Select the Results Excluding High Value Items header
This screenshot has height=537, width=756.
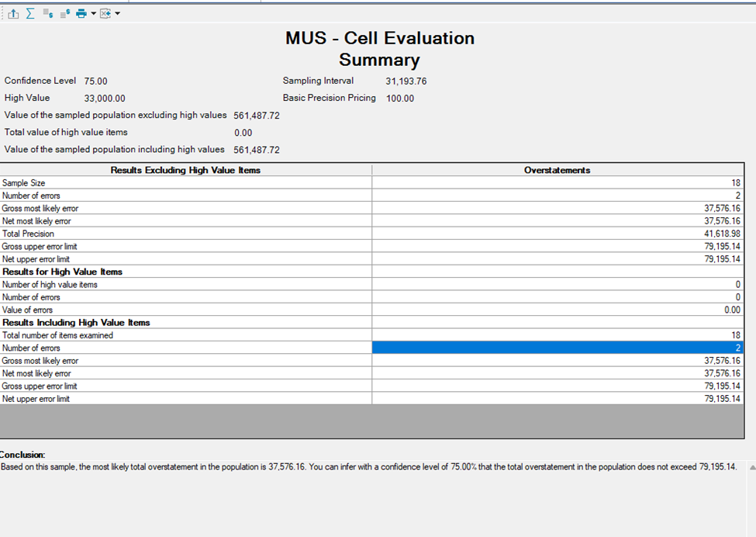(x=186, y=170)
